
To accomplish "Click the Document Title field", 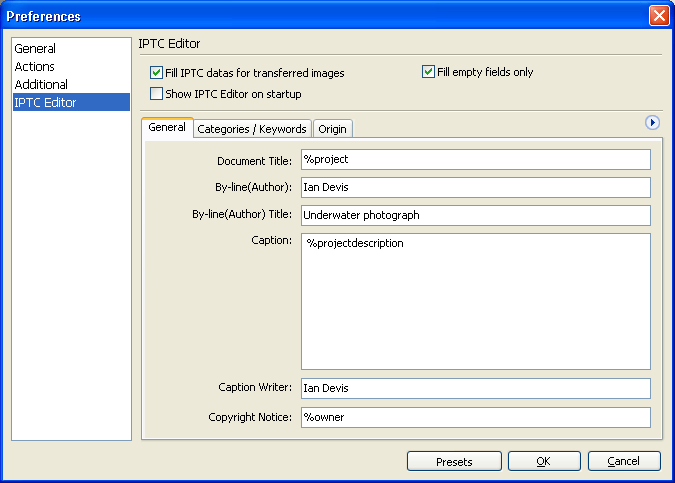I will (x=476, y=160).
